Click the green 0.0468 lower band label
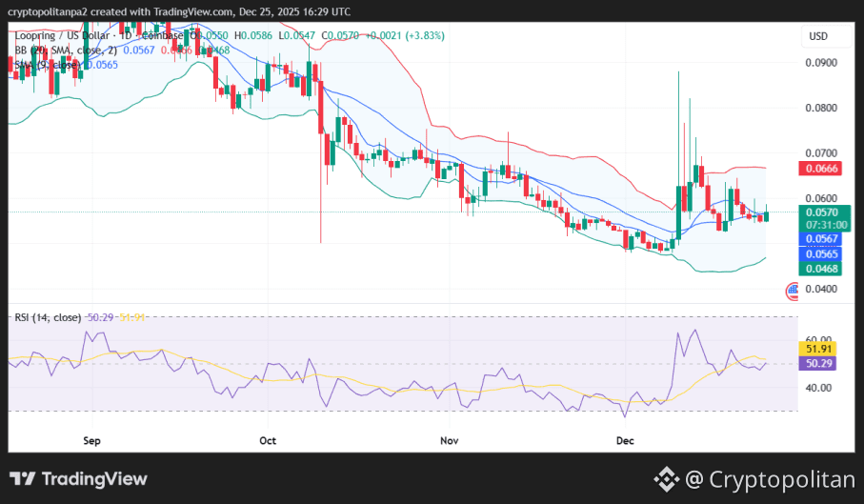This screenshot has height=504, width=864. [820, 269]
